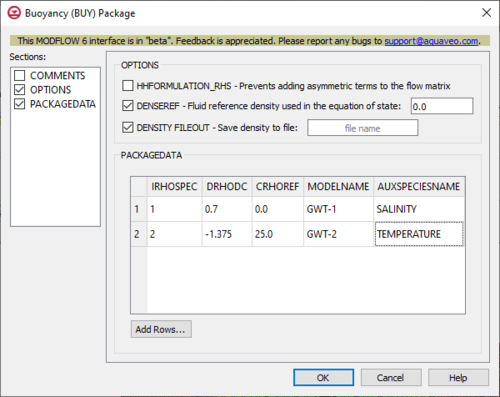Click the TEMPERATURE species name cell
Screen dimensions: 500x397
click(419, 234)
